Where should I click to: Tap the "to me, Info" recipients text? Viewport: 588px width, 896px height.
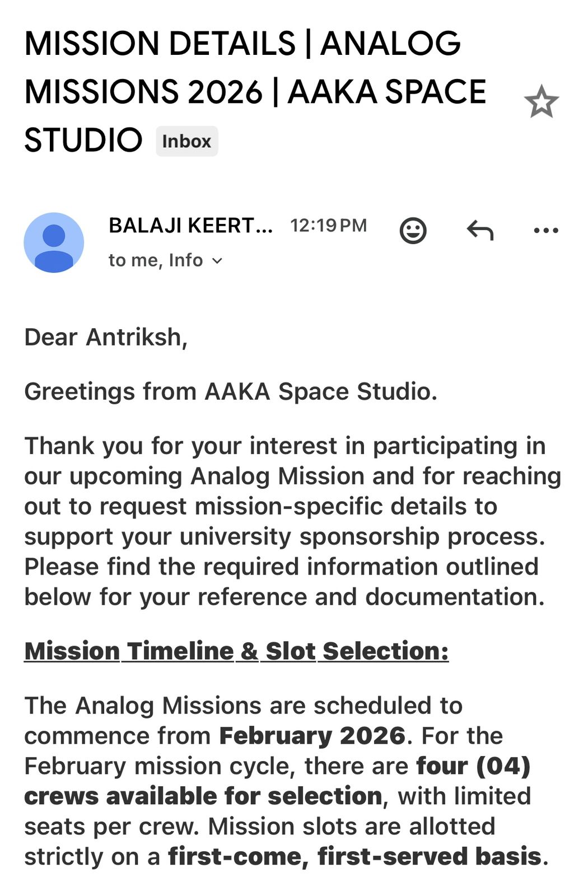(155, 260)
